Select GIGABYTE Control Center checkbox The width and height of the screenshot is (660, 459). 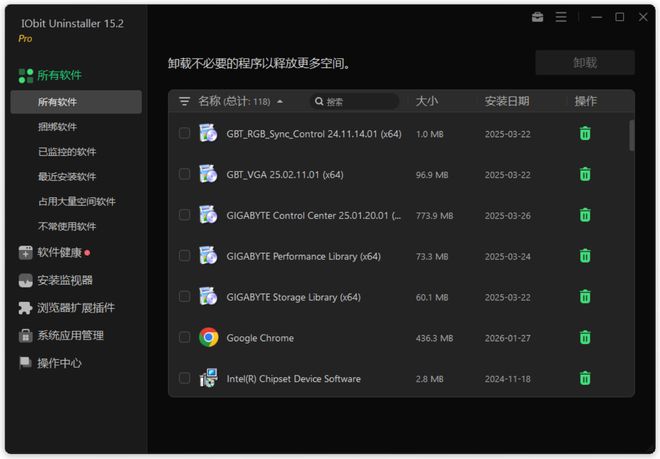[x=184, y=215]
